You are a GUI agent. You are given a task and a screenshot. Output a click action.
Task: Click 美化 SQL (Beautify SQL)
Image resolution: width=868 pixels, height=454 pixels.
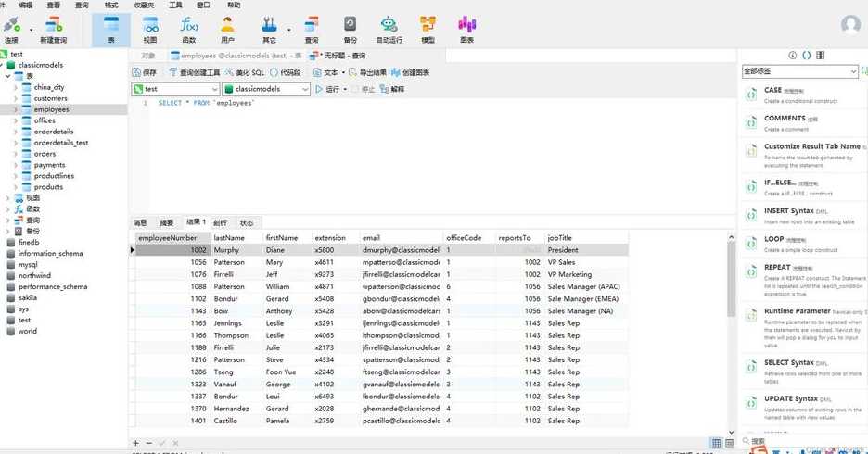[x=245, y=72]
